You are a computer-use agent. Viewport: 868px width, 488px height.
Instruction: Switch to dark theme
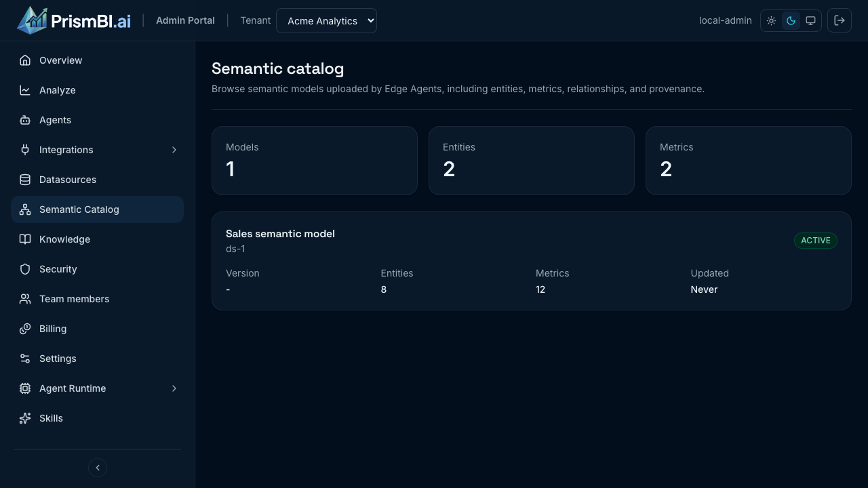click(x=791, y=21)
